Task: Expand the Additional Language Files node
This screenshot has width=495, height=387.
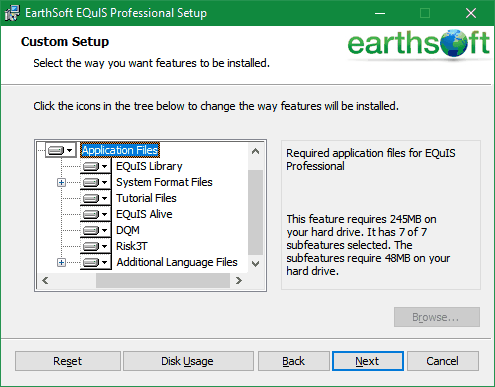Action: tap(61, 262)
